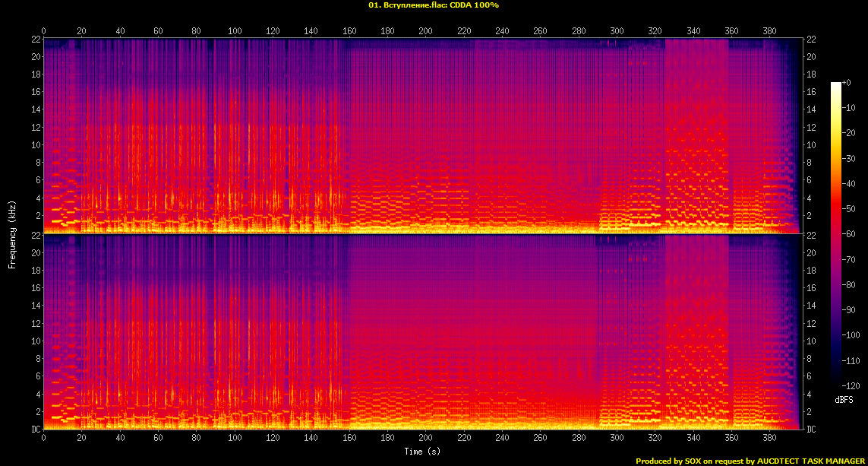Click the "200" tick on the bottom time axis
Image resolution: width=868 pixels, height=466 pixels.
[425, 439]
